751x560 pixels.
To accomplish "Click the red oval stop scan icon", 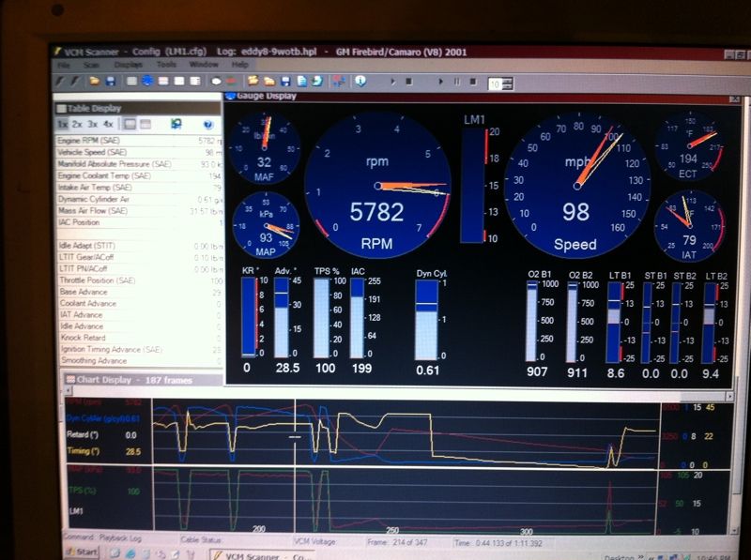I will click(232, 82).
